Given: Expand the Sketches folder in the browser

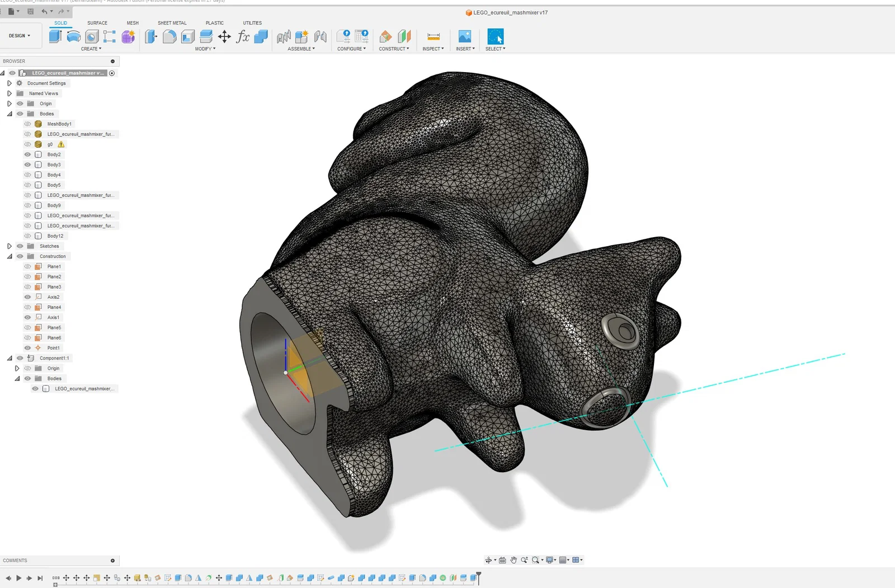Looking at the screenshot, I should coord(10,246).
